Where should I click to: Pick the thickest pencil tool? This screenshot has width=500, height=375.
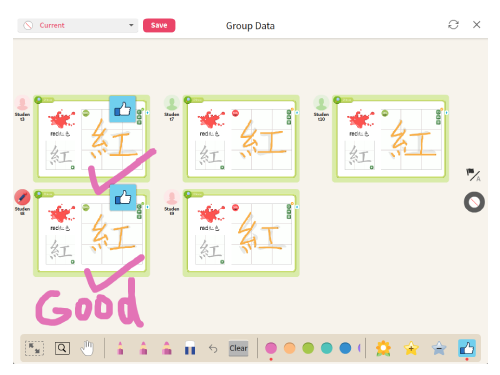167,348
